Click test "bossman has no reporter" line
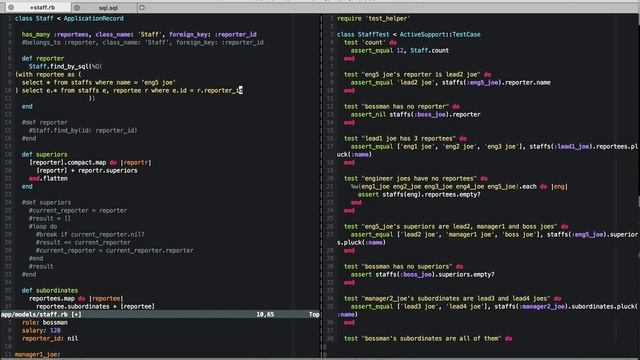640x360 pixels. 402,107
